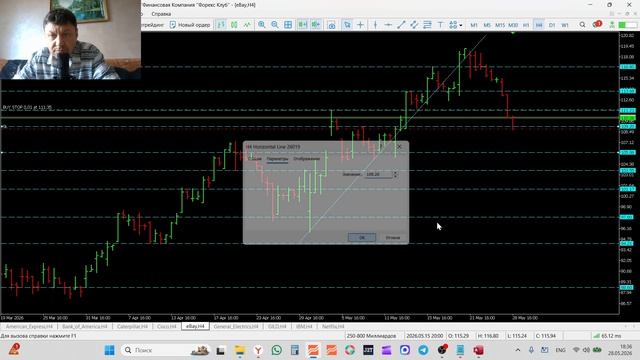Viewport: 640px width, 360px height.
Task: Take a chart screenshot with camera icon
Action: click(332, 25)
